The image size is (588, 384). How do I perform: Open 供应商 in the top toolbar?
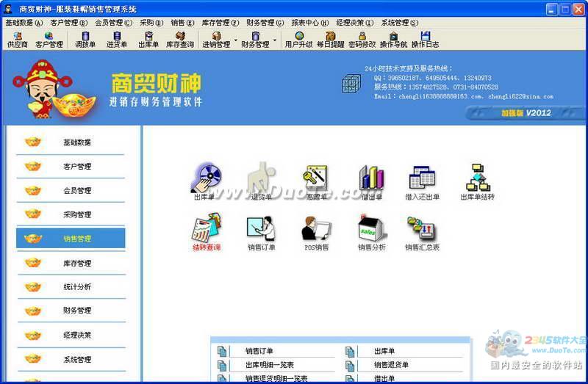(17, 40)
